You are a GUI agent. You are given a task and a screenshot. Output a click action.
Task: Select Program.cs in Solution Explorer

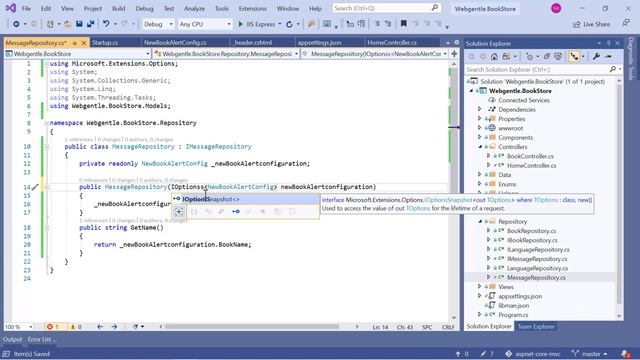pyautogui.click(x=513, y=315)
